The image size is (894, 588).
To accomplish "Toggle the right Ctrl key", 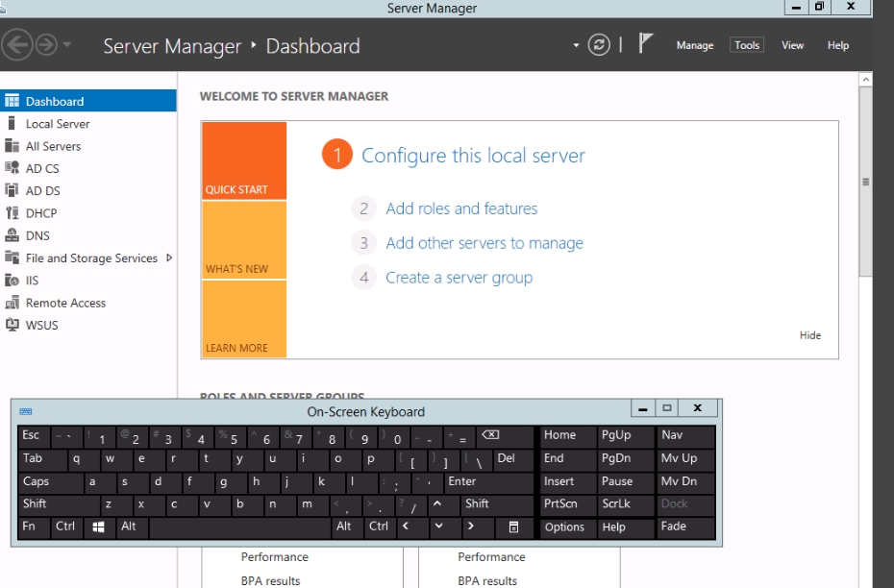I will tap(379, 527).
